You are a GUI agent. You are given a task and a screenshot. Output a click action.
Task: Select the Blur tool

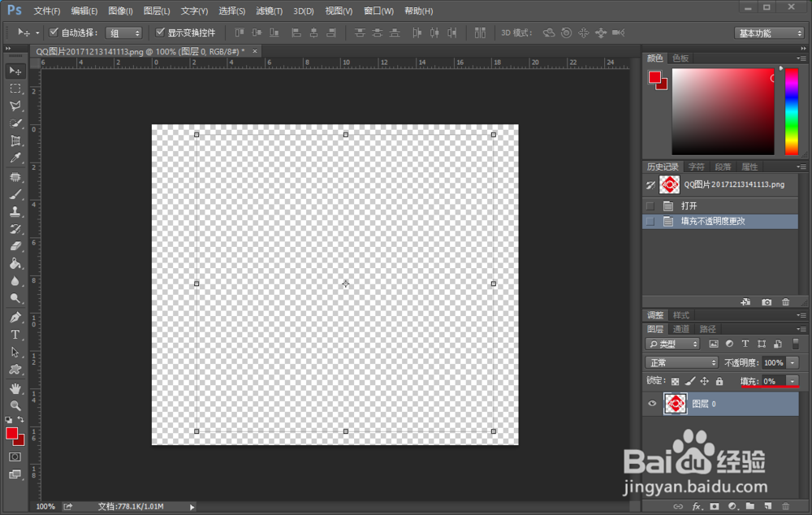[x=15, y=281]
